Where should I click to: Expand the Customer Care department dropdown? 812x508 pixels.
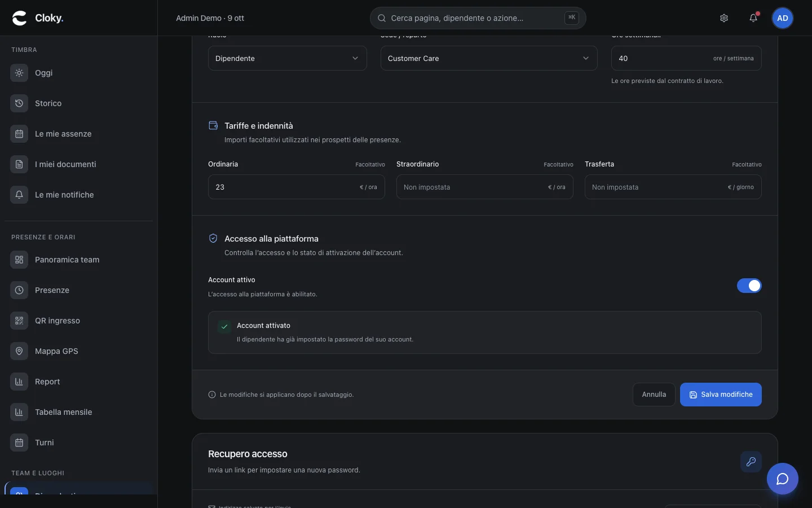pos(489,58)
